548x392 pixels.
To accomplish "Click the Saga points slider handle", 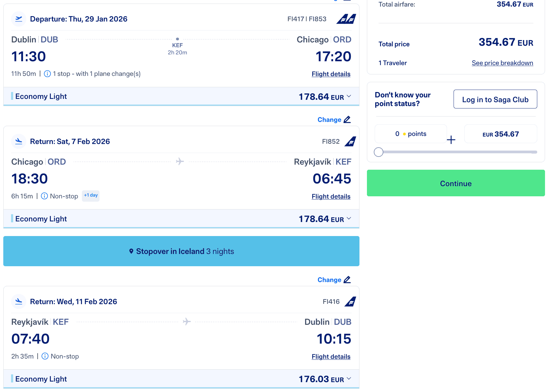I will click(x=379, y=152).
